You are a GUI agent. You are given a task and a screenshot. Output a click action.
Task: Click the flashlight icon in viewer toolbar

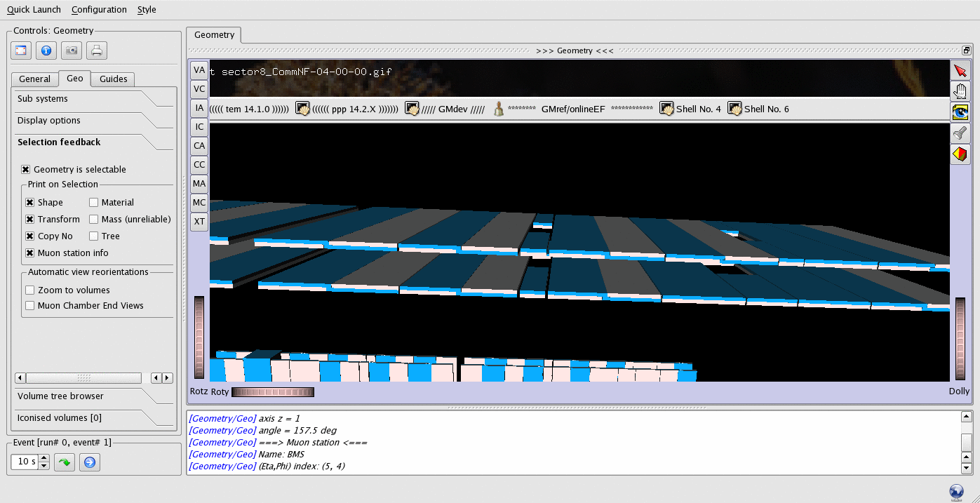click(960, 133)
